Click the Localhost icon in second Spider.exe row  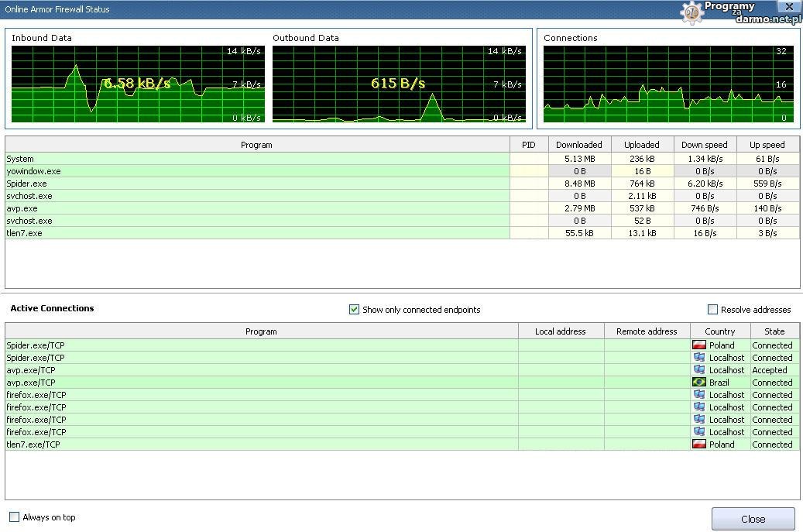coord(699,358)
